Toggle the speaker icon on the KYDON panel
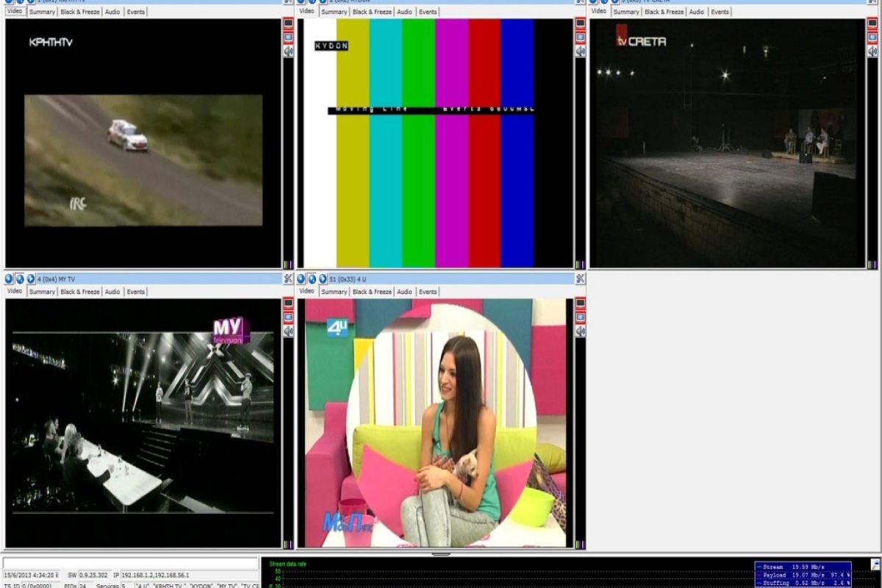The width and height of the screenshot is (882, 588). (580, 50)
